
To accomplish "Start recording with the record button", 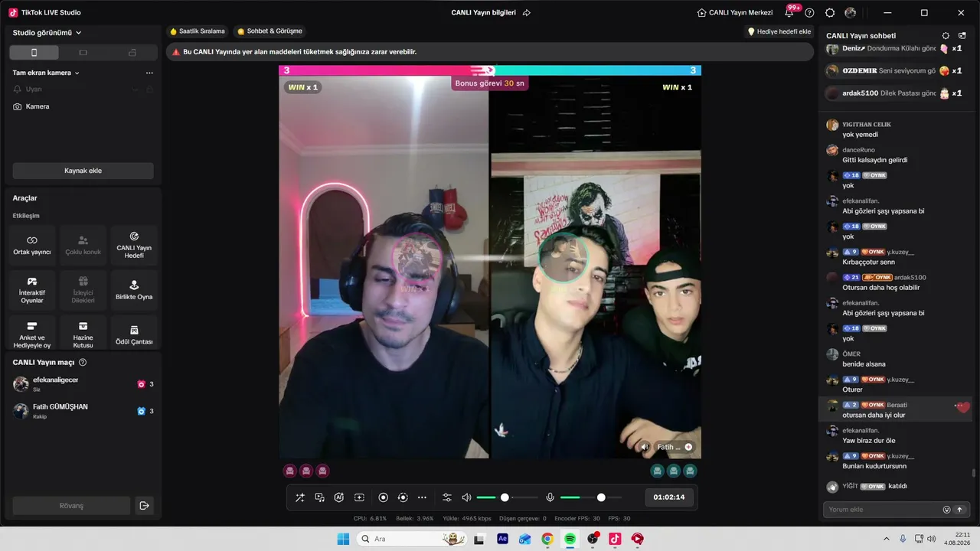I will (384, 497).
